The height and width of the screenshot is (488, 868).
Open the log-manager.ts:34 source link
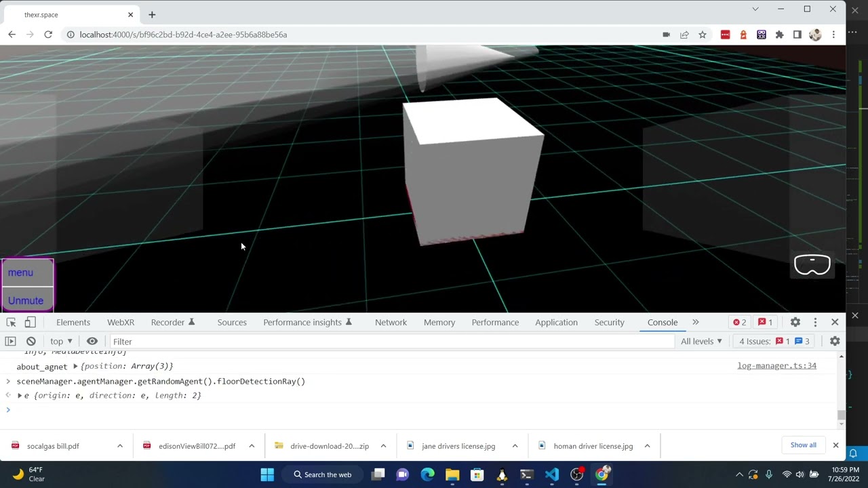[777, 366]
